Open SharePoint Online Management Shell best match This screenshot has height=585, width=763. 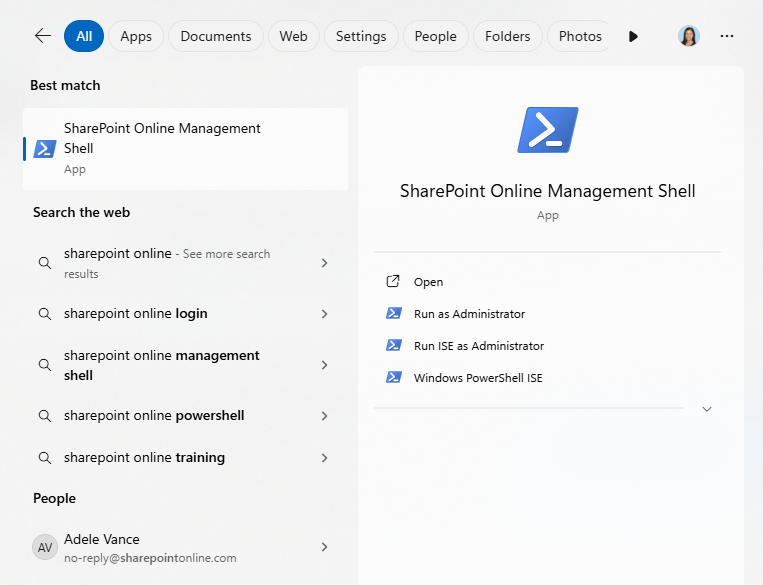pyautogui.click(x=185, y=149)
